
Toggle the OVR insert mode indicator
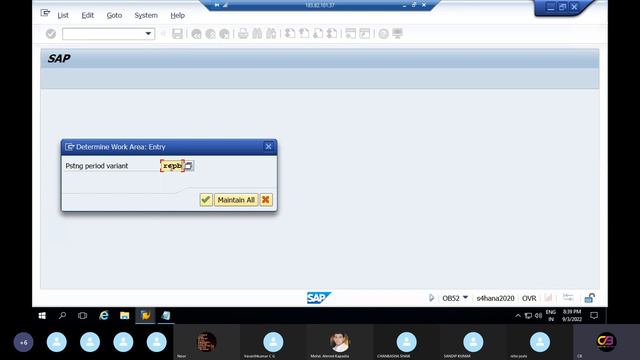tap(529, 298)
